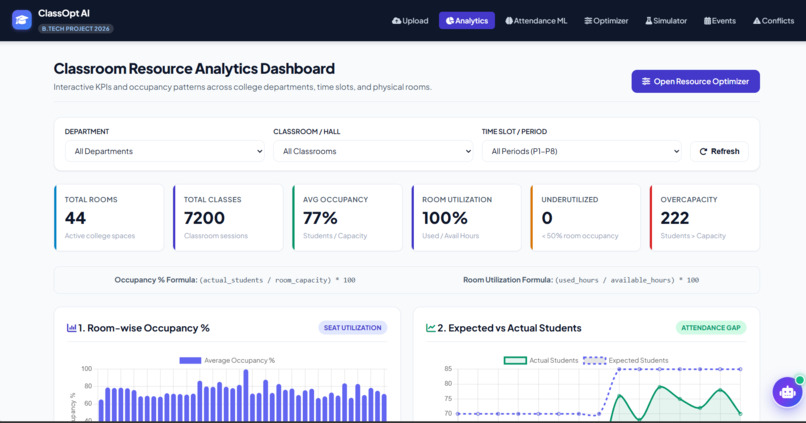This screenshot has width=806, height=423.
Task: Click the line chart icon beside Expected vs Actual
Action: (x=430, y=328)
